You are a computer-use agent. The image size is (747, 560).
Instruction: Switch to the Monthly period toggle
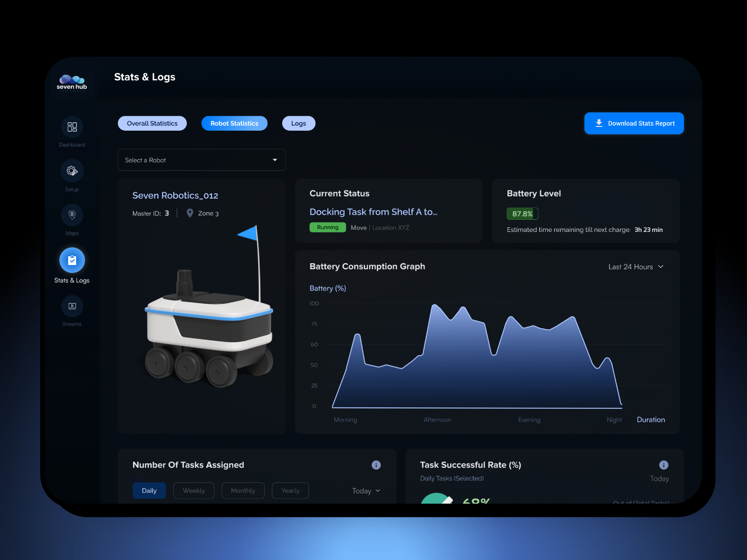pos(243,490)
